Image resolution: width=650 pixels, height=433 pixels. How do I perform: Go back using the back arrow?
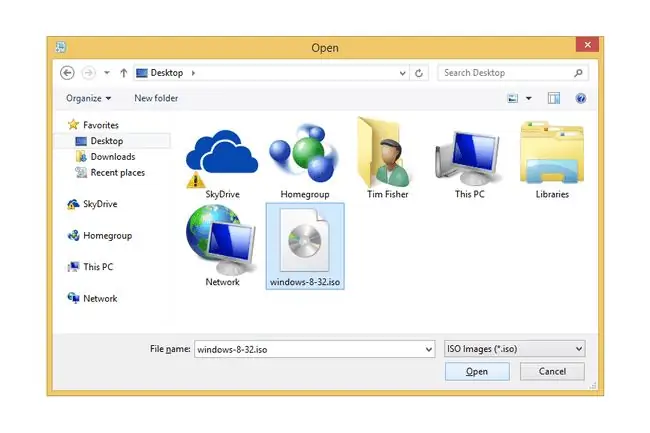click(67, 73)
